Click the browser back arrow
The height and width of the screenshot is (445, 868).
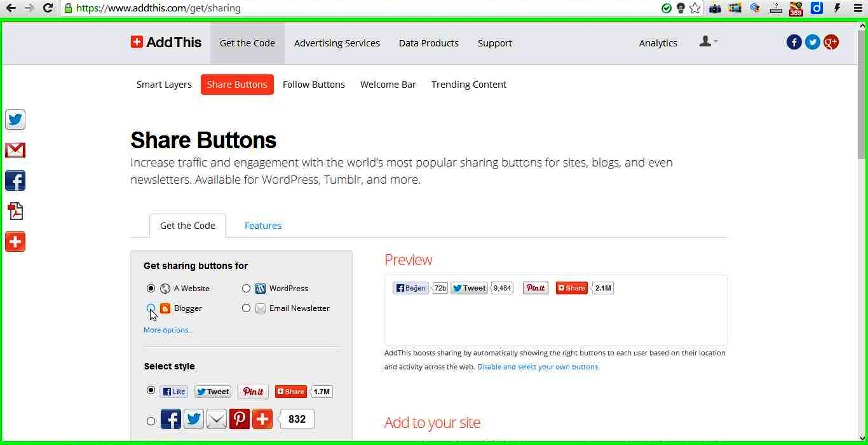(11, 8)
